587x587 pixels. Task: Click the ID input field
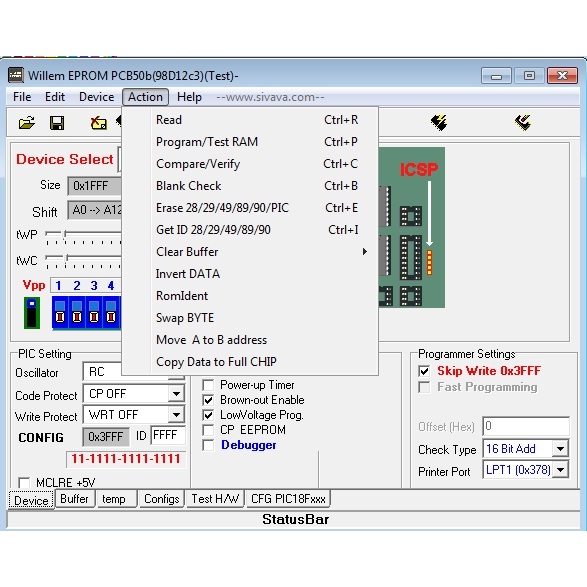pyautogui.click(x=168, y=435)
